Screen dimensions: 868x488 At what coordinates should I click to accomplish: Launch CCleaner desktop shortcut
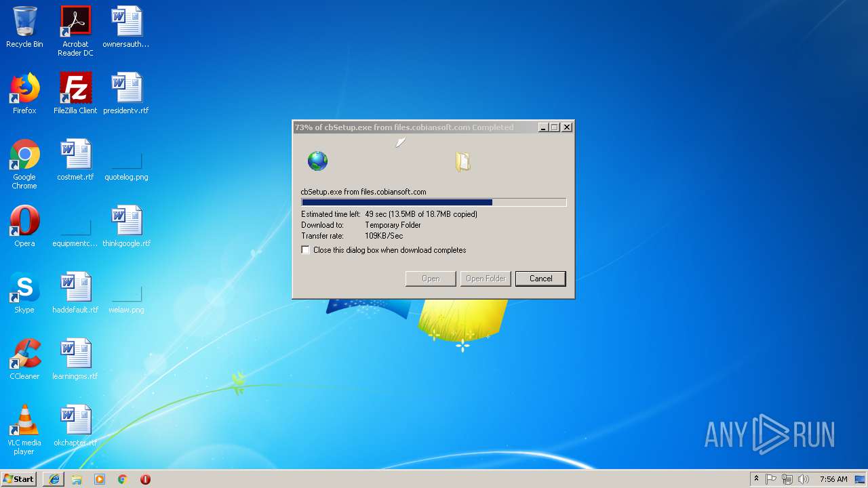24,359
